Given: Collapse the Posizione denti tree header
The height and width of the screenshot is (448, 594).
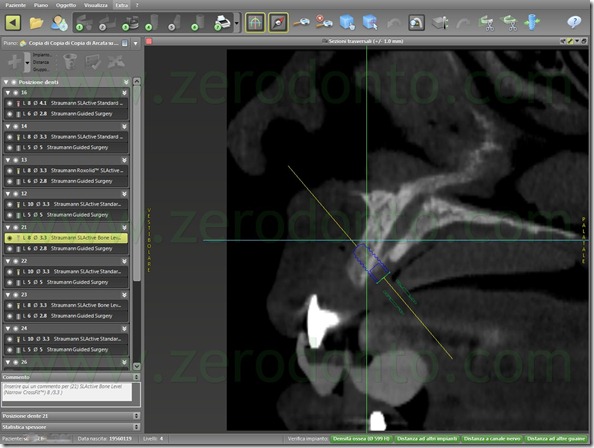Looking at the screenshot, I should click(x=6, y=82).
